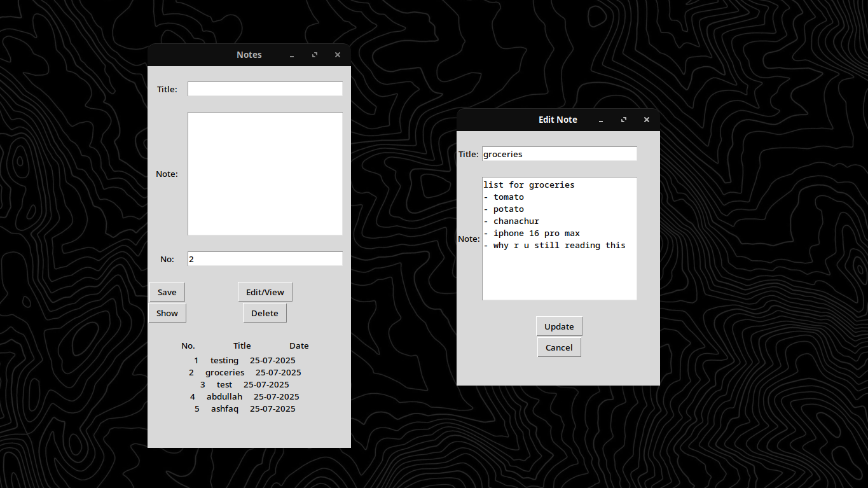868x488 pixels.
Task: Minimize the Edit Note window
Action: pos(601,120)
